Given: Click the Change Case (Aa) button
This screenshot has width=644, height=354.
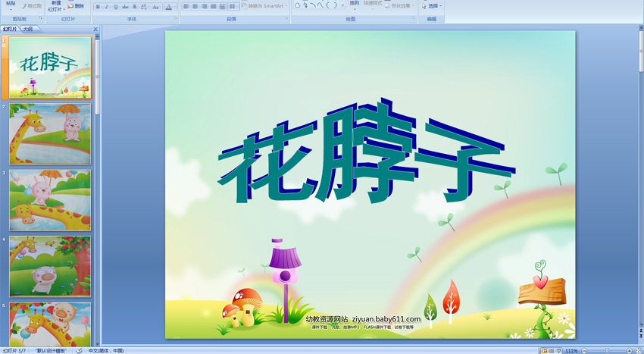Looking at the screenshot, I should pos(156,7).
